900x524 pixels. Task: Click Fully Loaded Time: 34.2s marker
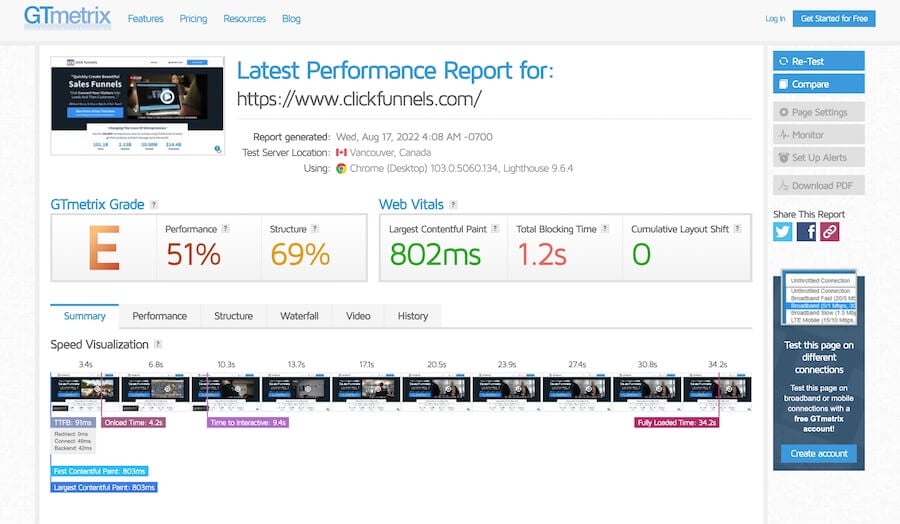click(677, 422)
